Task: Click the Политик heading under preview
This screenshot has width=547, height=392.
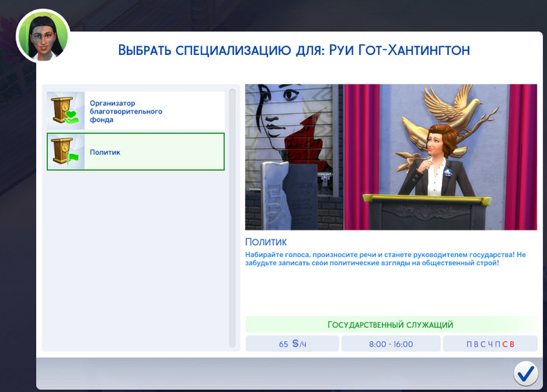Action: click(266, 242)
